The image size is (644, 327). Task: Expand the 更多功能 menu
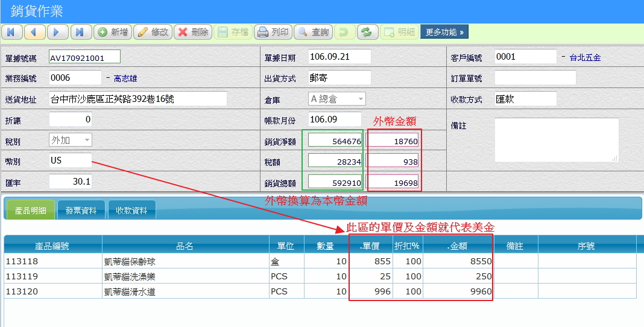444,32
